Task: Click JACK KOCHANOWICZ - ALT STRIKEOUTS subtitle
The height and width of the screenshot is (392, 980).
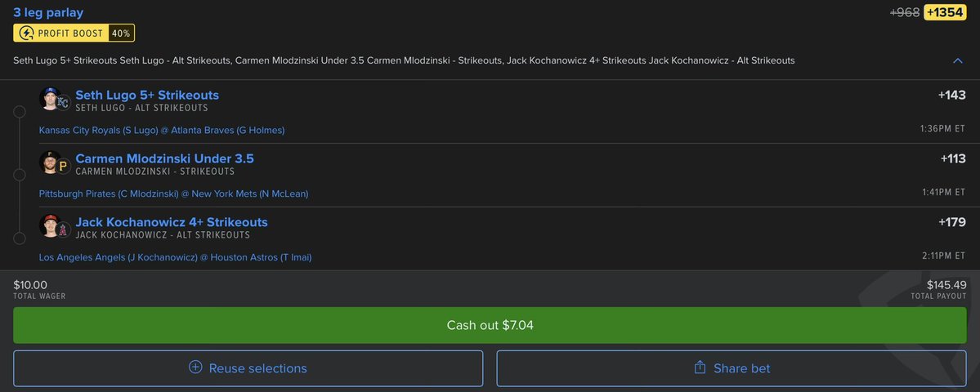Action: tap(163, 235)
